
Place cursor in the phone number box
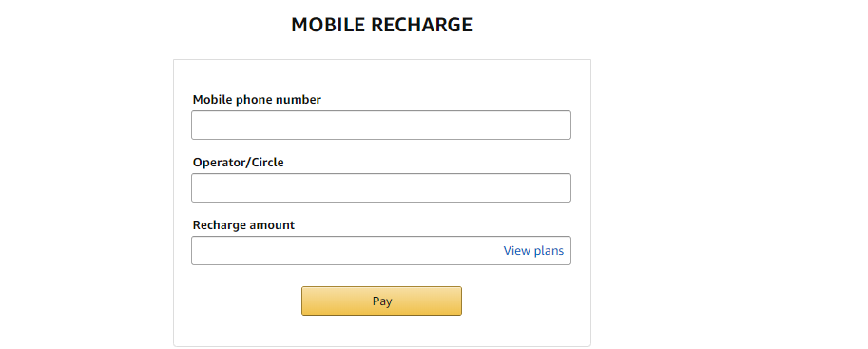coord(381,126)
